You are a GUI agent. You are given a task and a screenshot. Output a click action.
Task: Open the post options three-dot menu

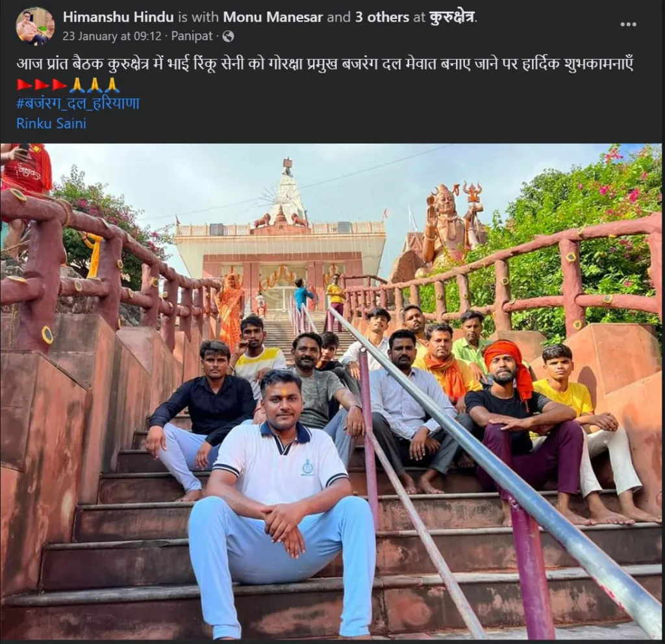coord(628,24)
